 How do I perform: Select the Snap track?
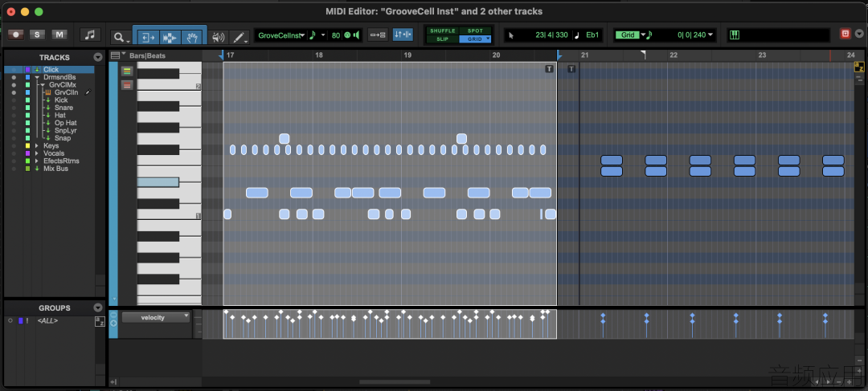(63, 138)
